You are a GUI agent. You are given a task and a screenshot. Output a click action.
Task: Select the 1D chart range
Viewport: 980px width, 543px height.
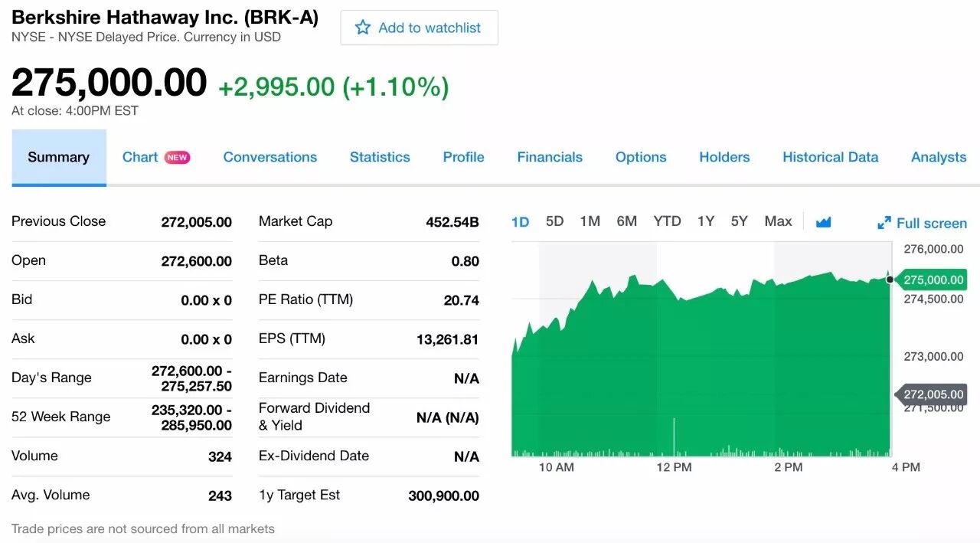click(521, 221)
